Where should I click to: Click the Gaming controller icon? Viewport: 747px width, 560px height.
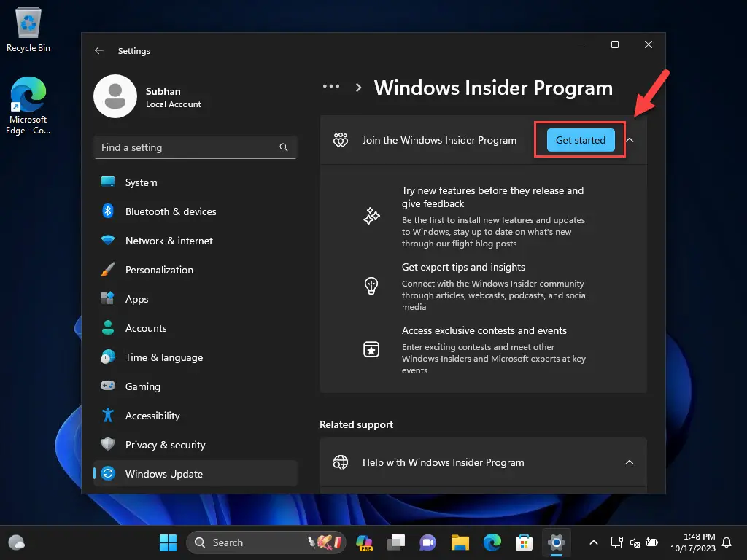(x=108, y=385)
